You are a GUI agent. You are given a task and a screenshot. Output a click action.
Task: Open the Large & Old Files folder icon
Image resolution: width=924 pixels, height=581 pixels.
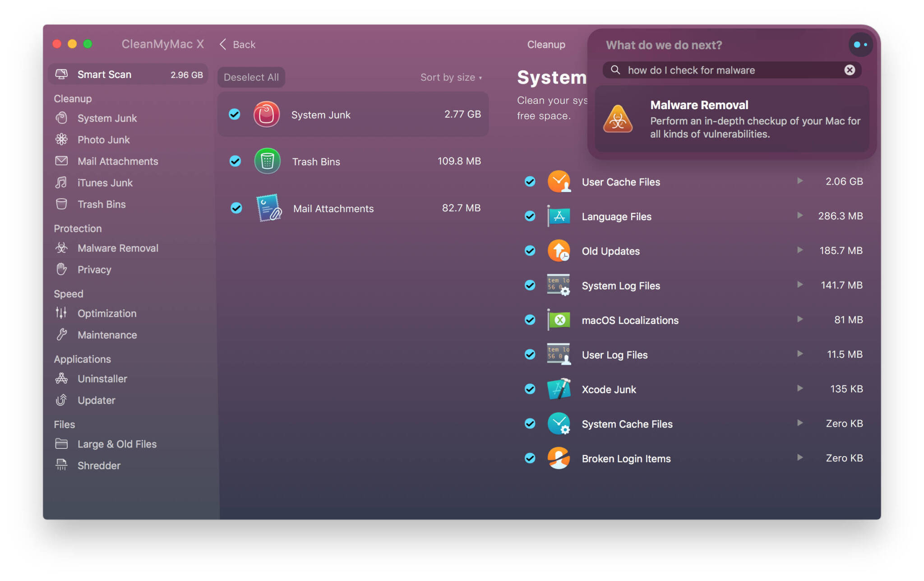(x=61, y=444)
